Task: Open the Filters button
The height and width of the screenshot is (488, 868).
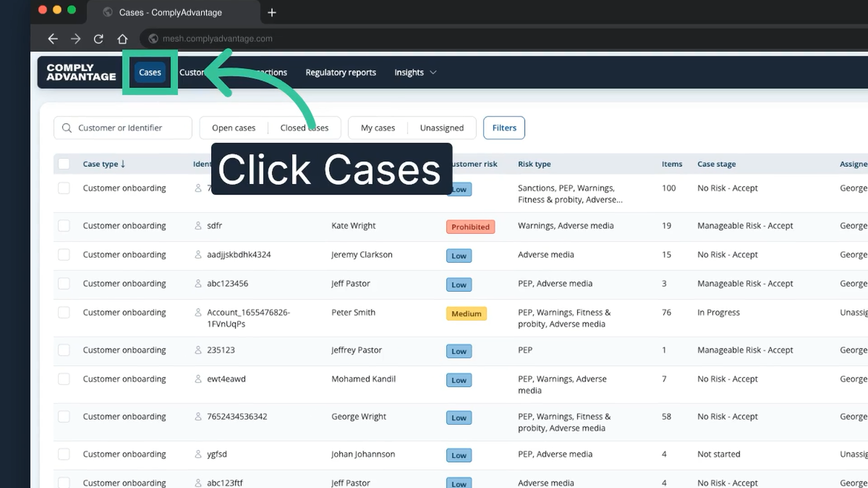Action: click(x=504, y=128)
